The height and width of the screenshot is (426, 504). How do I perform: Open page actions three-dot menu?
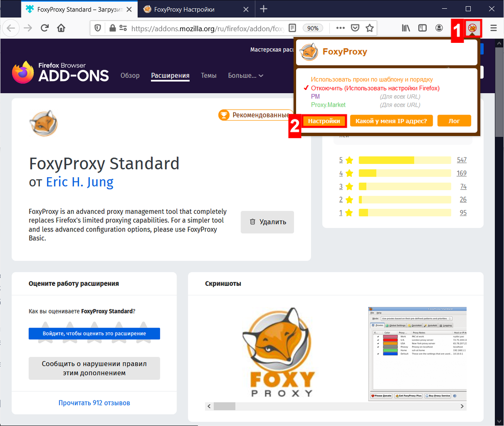click(341, 28)
